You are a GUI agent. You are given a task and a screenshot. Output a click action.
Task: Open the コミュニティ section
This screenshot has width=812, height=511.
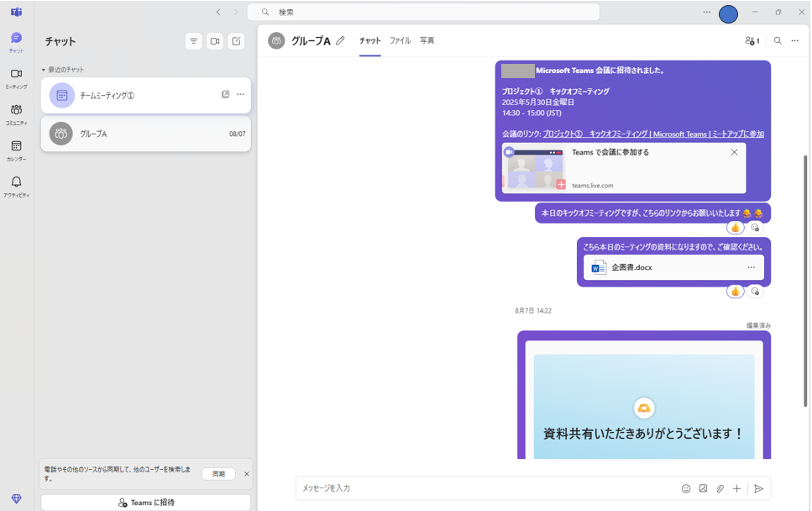pyautogui.click(x=16, y=113)
